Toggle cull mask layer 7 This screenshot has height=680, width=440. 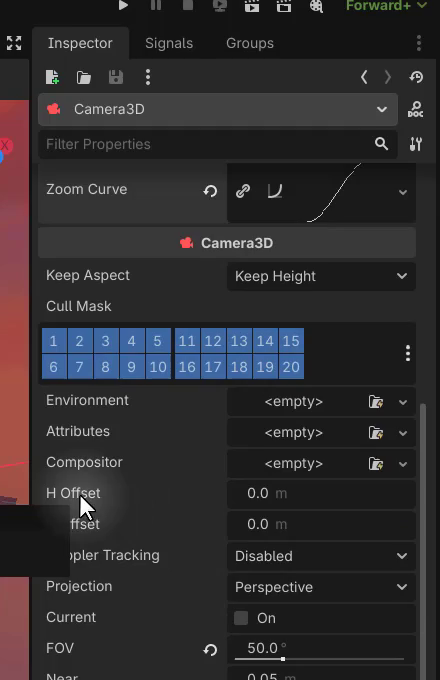tap(80, 366)
